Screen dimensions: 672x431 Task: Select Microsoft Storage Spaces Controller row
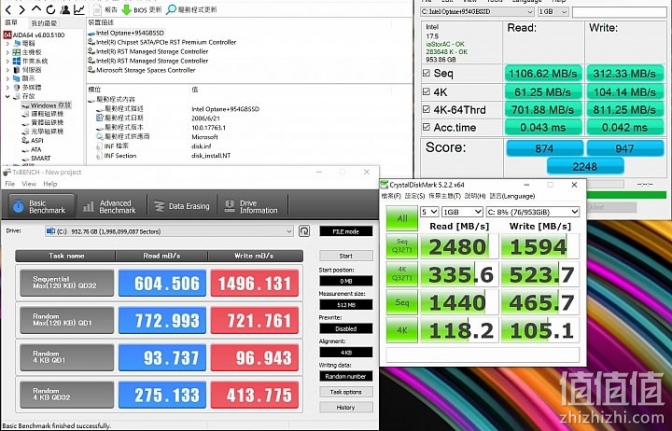pos(146,70)
